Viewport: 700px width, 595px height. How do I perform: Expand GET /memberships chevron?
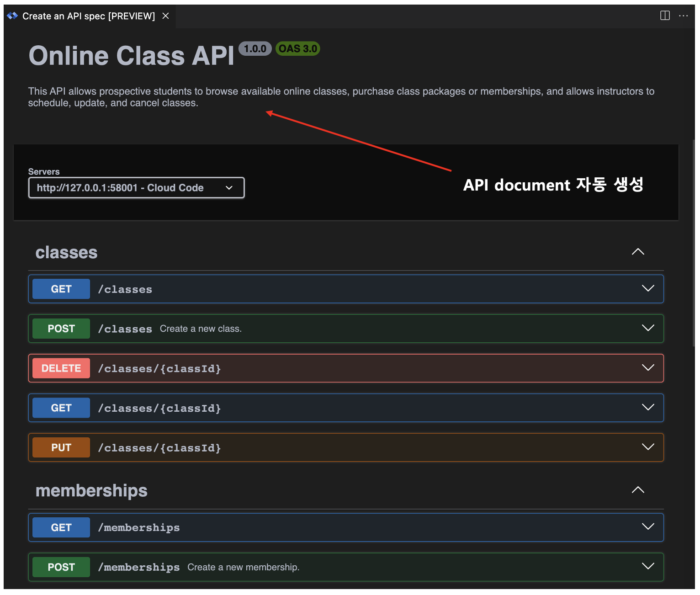(x=648, y=526)
